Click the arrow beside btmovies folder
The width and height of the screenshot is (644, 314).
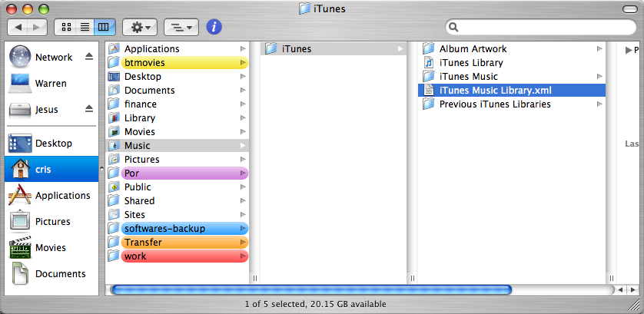(x=243, y=63)
